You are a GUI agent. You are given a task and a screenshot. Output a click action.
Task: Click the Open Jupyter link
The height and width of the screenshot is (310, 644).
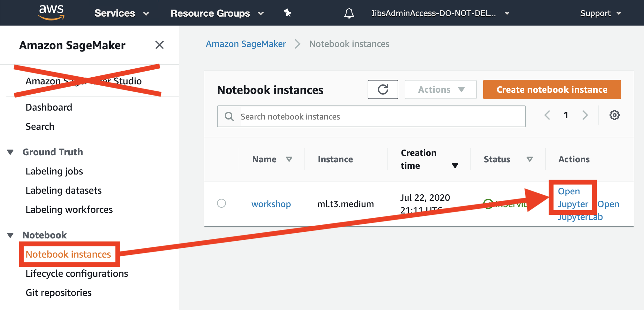pos(573,198)
